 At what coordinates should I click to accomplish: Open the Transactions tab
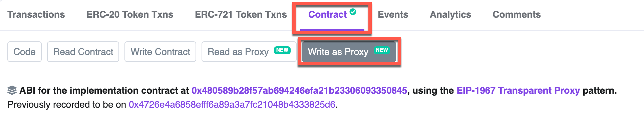[x=36, y=15]
